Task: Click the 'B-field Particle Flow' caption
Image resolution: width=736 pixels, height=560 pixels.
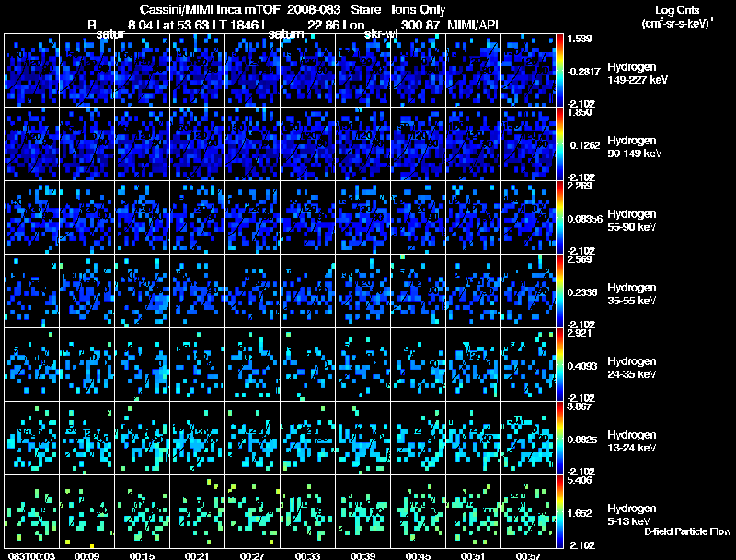Action: tap(687, 531)
